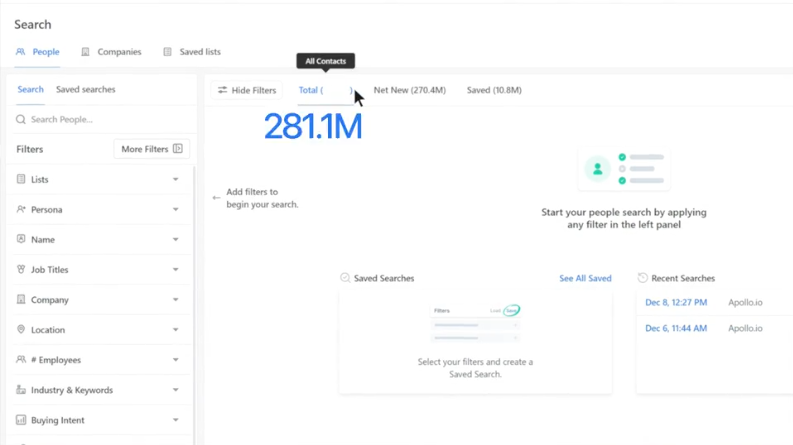Click the Buying Intent chart icon
Viewport: 793px width, 445px height.
click(21, 420)
